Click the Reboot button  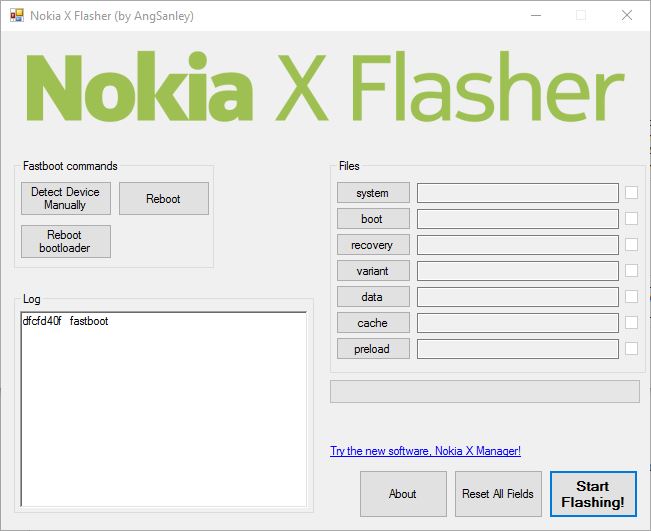[164, 198]
